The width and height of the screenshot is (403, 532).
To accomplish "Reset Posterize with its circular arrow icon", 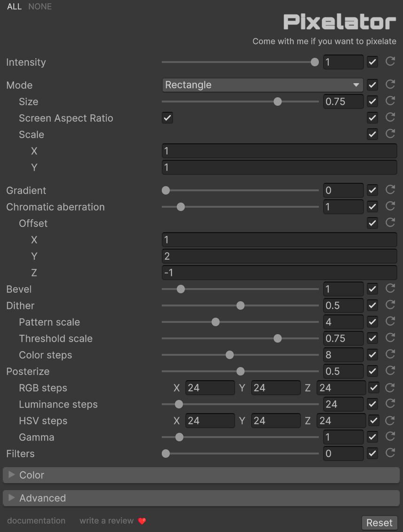I will pyautogui.click(x=390, y=371).
